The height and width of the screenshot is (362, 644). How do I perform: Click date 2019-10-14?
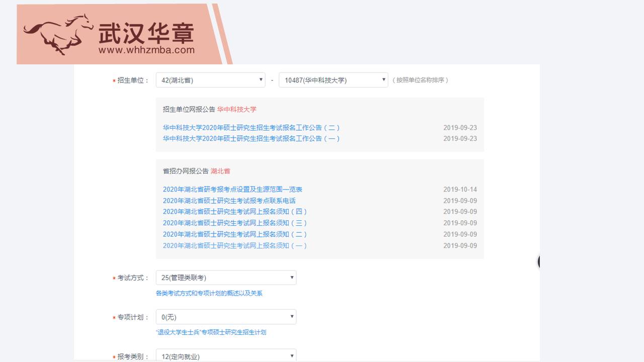pyautogui.click(x=460, y=190)
